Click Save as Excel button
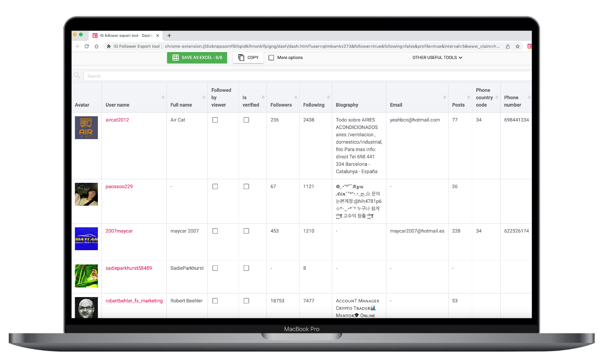This screenshot has height=364, width=601. [197, 58]
